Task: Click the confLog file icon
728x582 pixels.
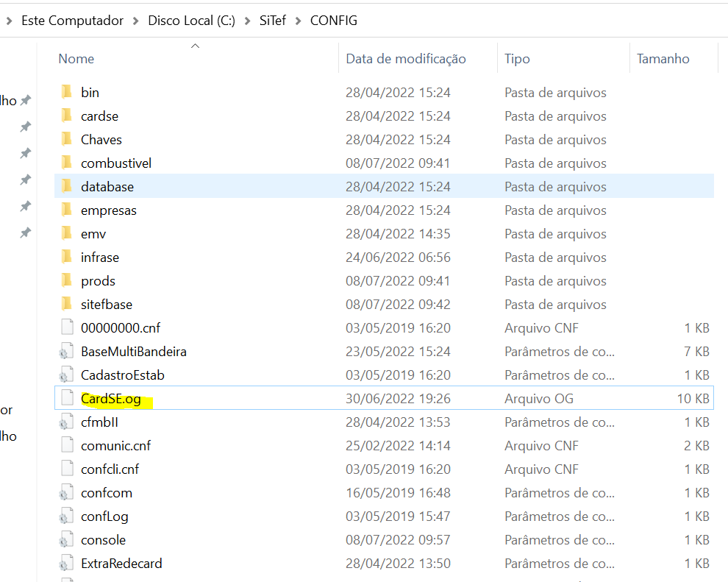Action: (x=66, y=516)
